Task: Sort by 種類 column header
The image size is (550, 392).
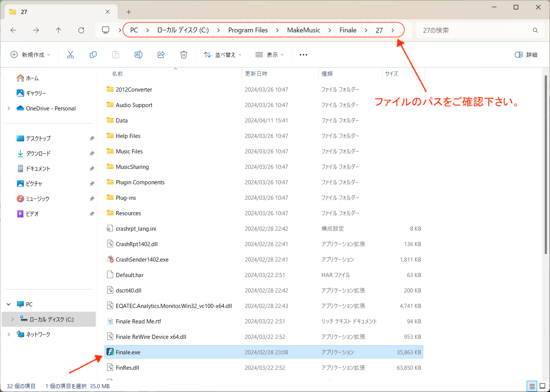Action: pyautogui.click(x=327, y=73)
